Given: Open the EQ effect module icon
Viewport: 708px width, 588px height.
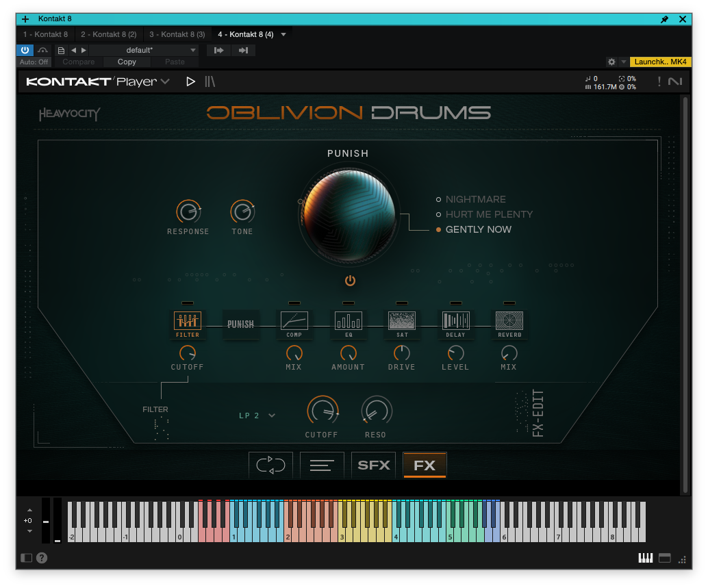Looking at the screenshot, I should click(348, 321).
